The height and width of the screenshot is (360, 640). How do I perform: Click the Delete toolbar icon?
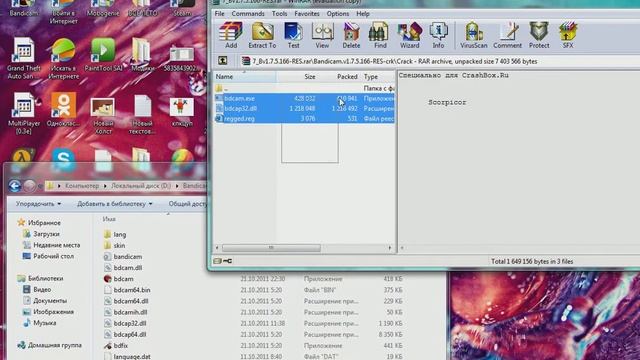click(x=351, y=36)
